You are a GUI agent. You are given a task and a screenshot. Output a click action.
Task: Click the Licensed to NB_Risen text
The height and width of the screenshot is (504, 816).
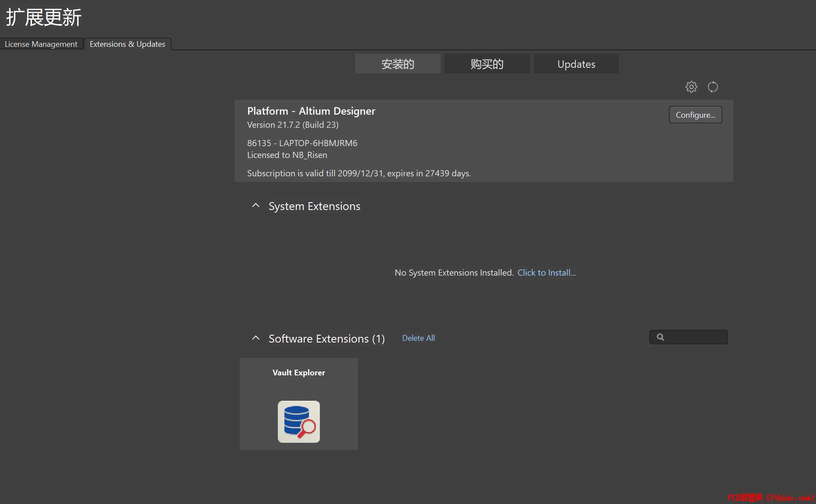click(287, 155)
